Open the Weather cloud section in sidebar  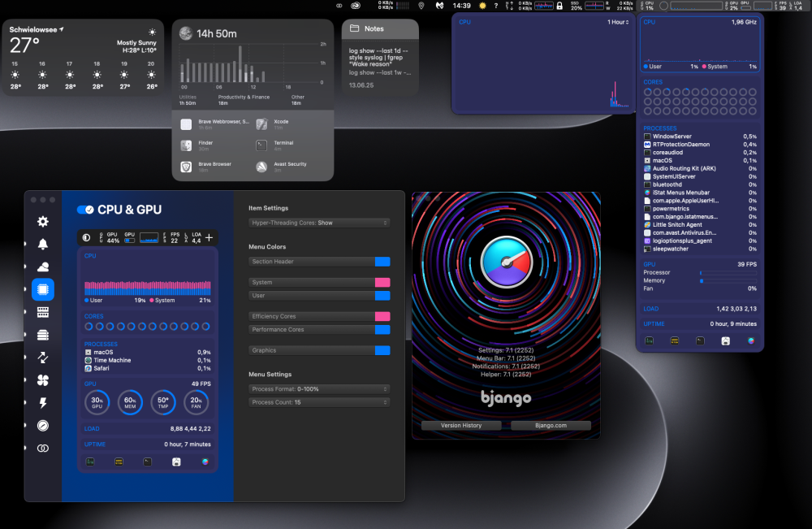[x=43, y=267]
